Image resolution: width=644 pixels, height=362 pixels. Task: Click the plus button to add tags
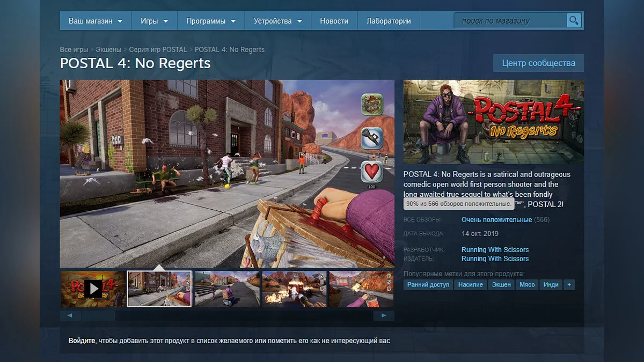click(569, 285)
